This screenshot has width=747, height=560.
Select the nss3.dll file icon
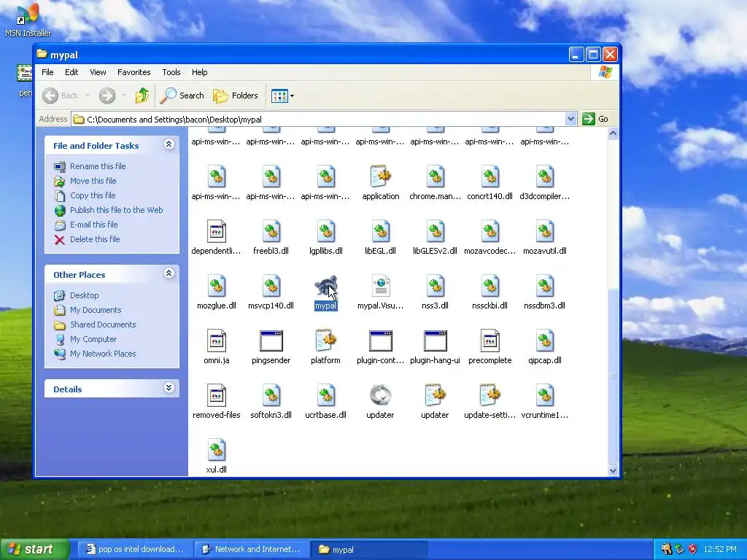435,287
